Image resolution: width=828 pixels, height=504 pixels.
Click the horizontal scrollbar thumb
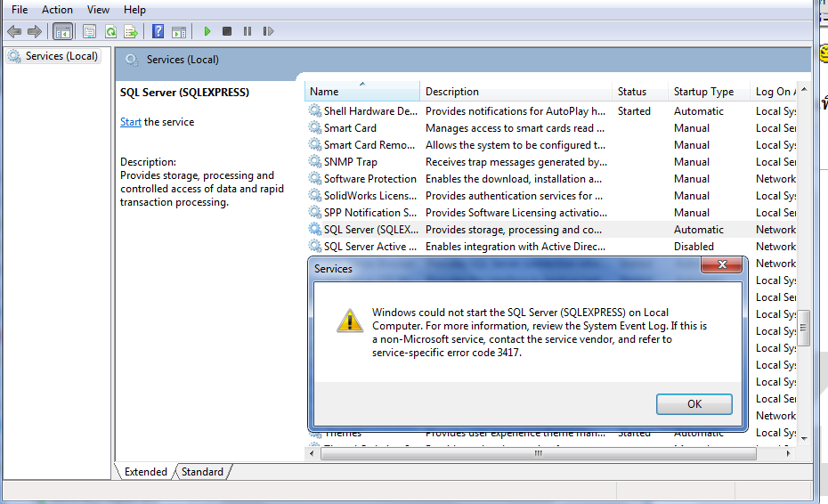tap(538, 453)
